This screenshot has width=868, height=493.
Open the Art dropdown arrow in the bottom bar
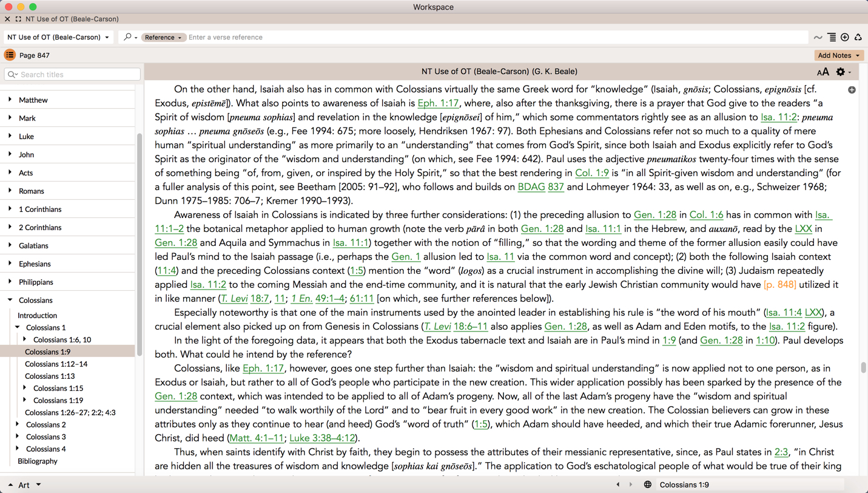point(38,484)
